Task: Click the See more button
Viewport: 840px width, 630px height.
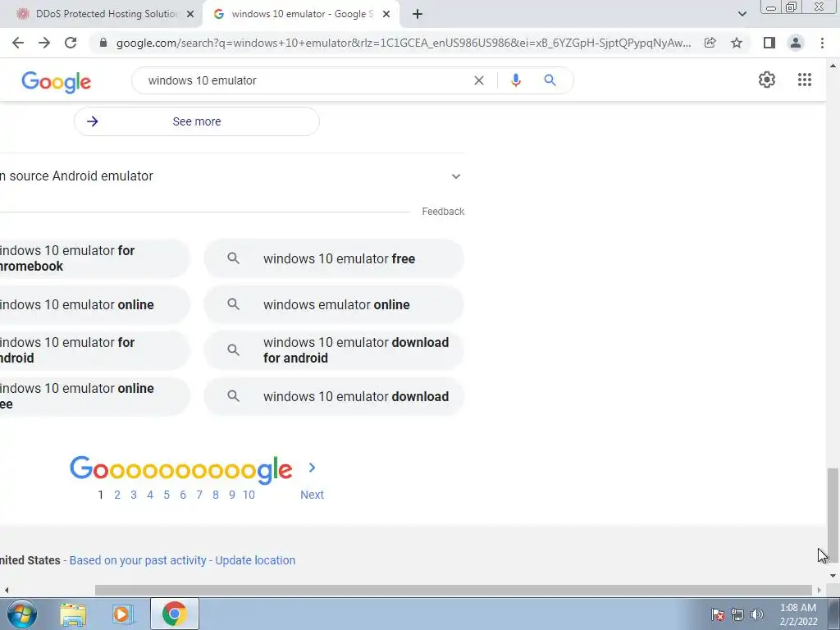Action: [x=197, y=121]
